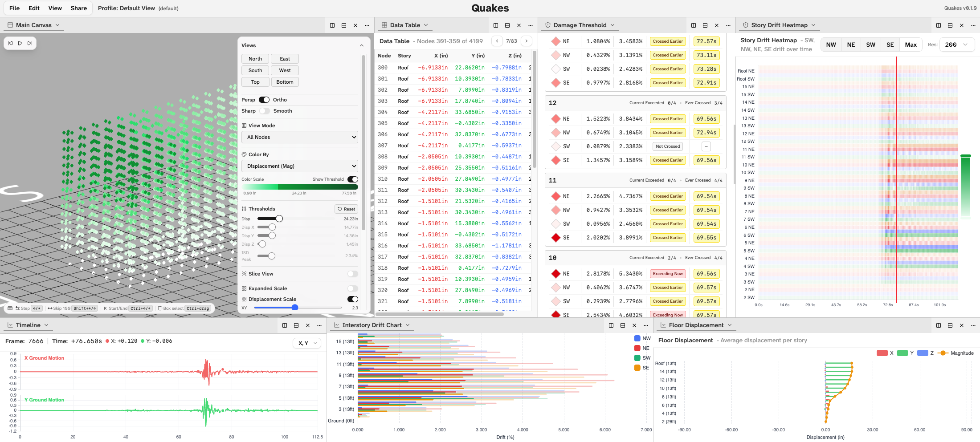Open the Color By dropdown
The height and width of the screenshot is (442, 980).
[299, 166]
